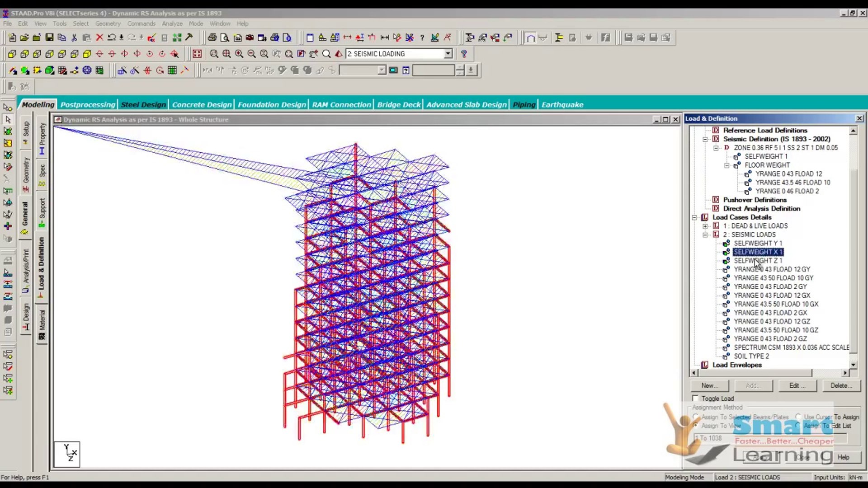This screenshot has height=488, width=868.
Task: Toggle the Toggle Load checkbox
Action: click(696, 398)
